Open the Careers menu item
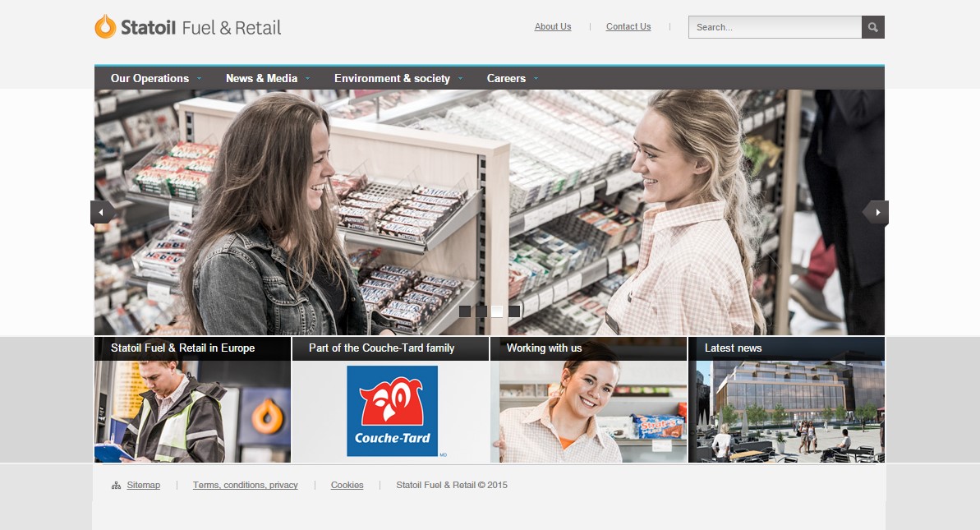Viewport: 980px width, 530px height. point(507,78)
